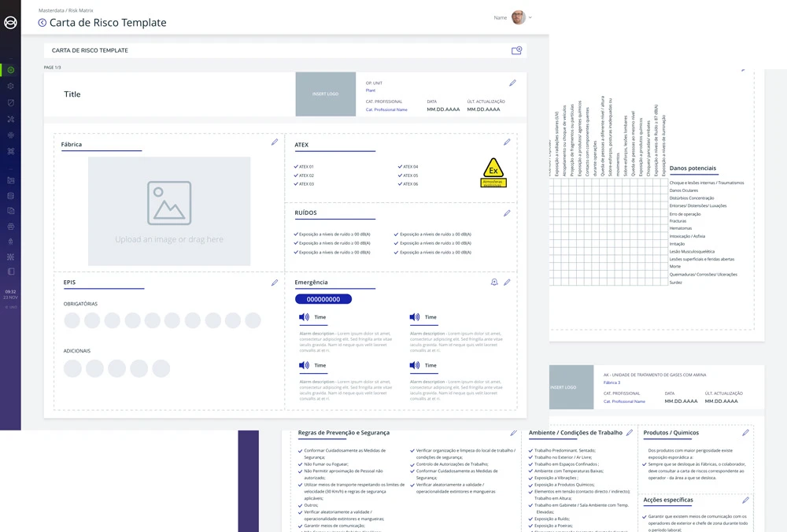The image size is (787, 532).
Task: Open the user Name dropdown chevron
Action: (531, 17)
